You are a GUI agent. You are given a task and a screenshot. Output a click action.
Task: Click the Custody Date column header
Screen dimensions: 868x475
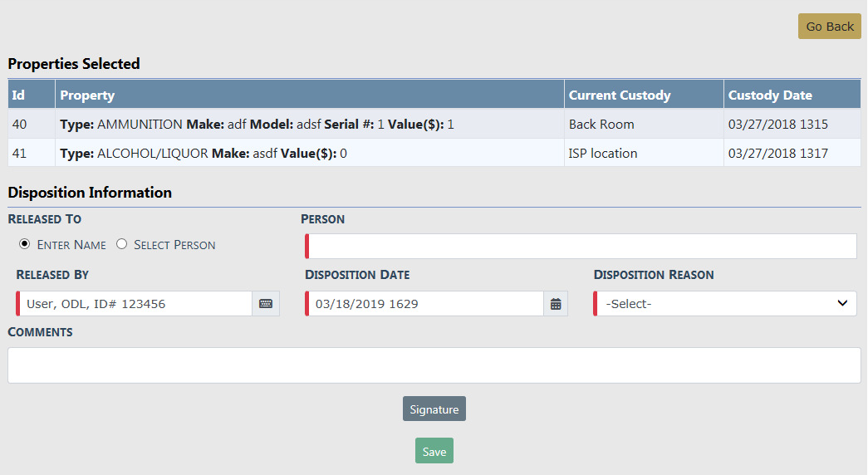coord(792,95)
